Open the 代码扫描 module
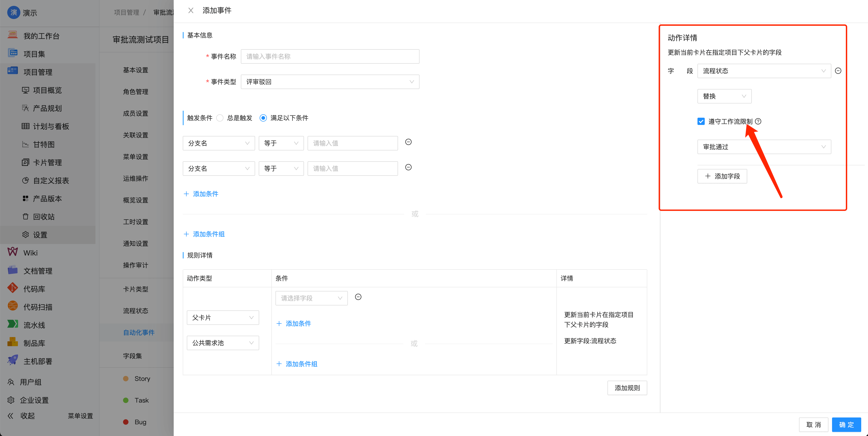The width and height of the screenshot is (868, 436). pyautogui.click(x=38, y=306)
